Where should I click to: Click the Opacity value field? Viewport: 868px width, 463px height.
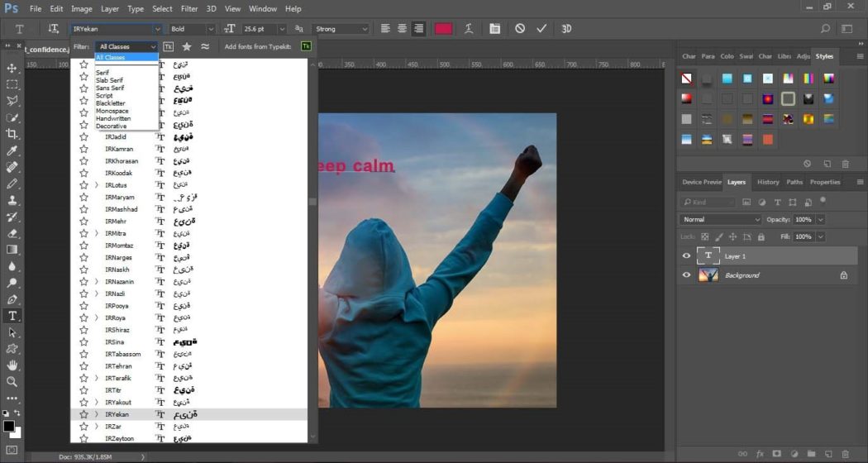coord(804,219)
